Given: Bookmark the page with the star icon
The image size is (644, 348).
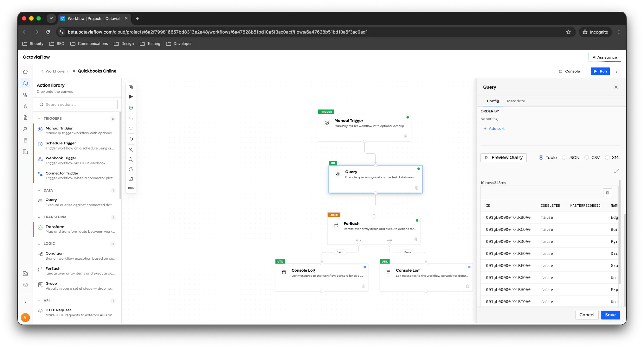Looking at the screenshot, I should 568,32.
